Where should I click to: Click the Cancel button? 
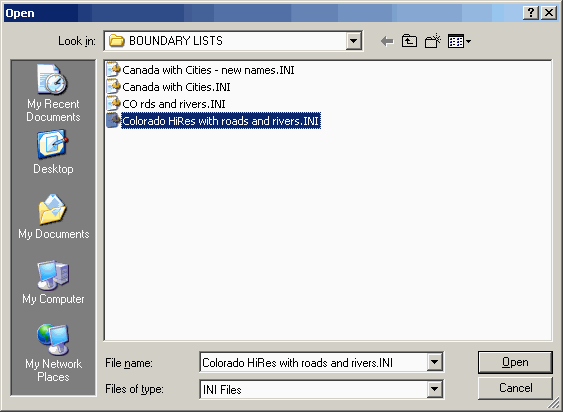pos(515,388)
